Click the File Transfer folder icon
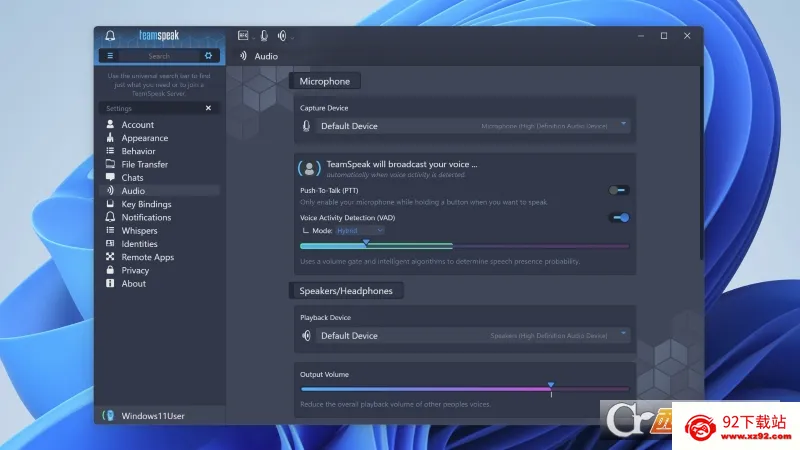Screen dimensions: 800x450 point(110,164)
